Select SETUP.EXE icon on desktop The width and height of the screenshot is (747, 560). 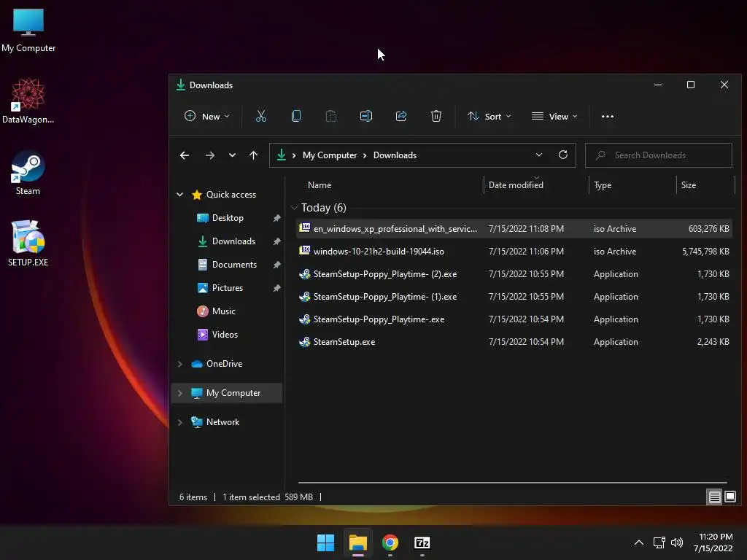pyautogui.click(x=28, y=244)
